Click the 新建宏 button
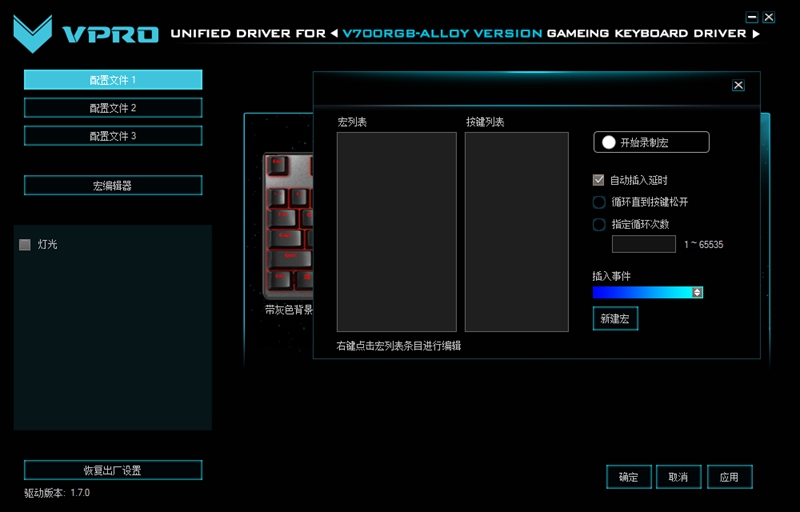Screen dimensions: 800x512 point(615,319)
